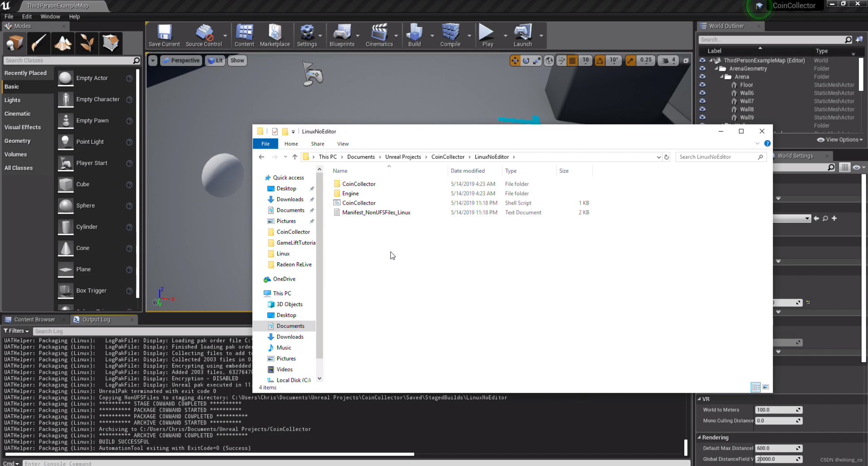Click the Output Log horizontal scrollbar
Screen dimensions: 868x466
pos(210,454)
